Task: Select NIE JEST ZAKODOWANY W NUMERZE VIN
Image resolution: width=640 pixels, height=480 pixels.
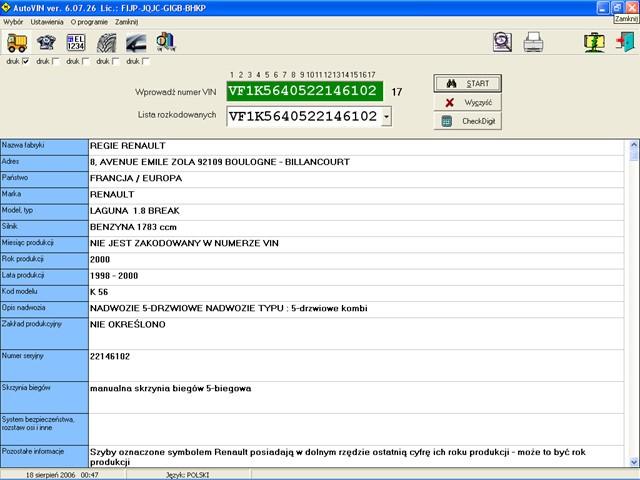Action: (356, 244)
